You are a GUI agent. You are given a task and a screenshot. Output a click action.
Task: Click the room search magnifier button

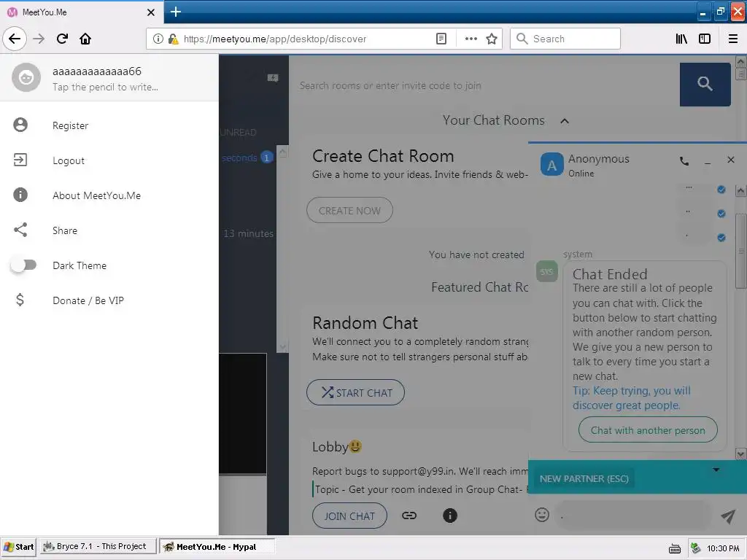tap(705, 85)
